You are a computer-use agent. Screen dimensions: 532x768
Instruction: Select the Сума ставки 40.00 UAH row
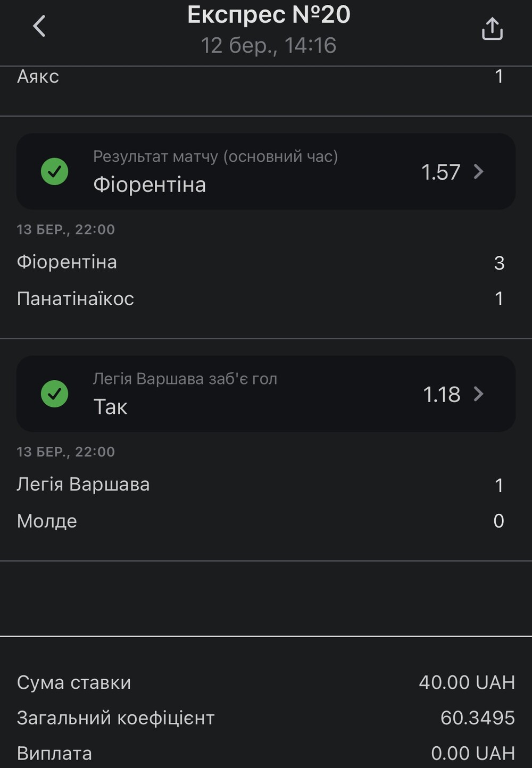[x=266, y=682]
